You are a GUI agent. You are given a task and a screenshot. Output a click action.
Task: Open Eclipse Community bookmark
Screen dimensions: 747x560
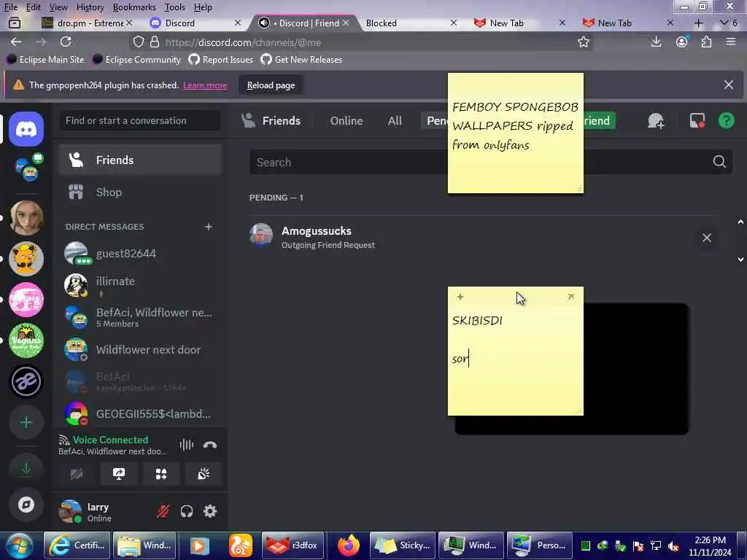click(136, 60)
